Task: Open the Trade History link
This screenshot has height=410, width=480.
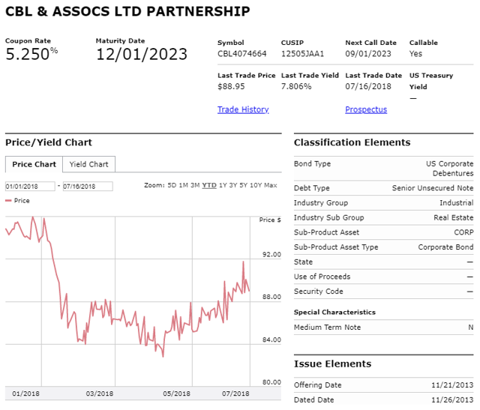Action: (x=243, y=110)
